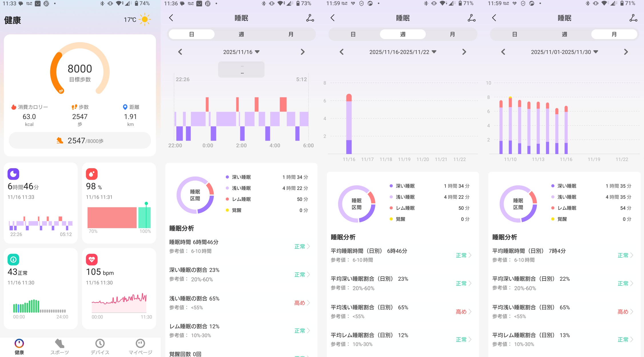Open the heart rate icon card

point(92,259)
